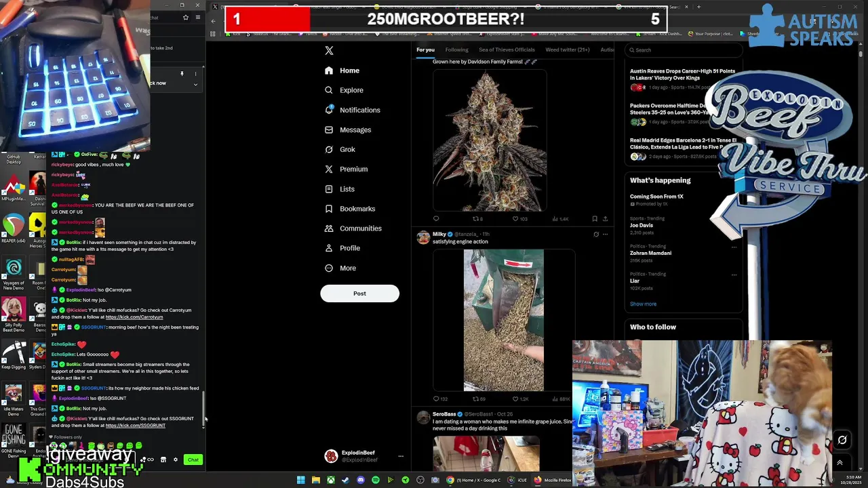Open Milky's profile avatar

click(423, 237)
